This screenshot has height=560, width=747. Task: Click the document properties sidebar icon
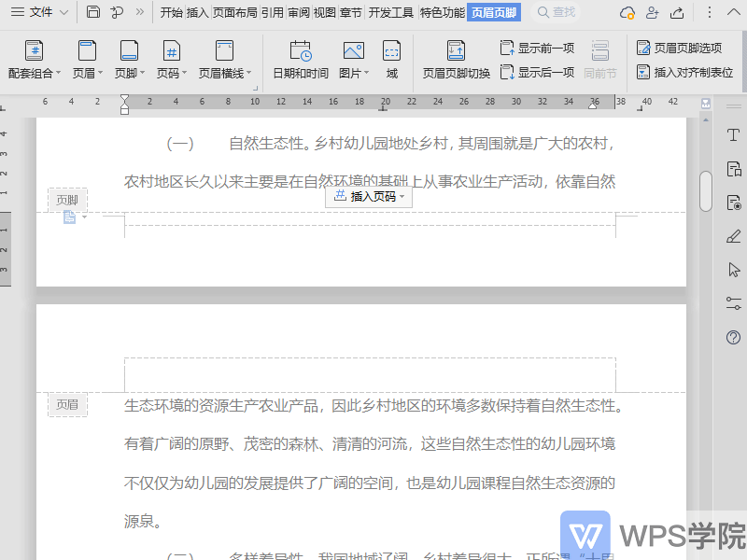pyautogui.click(x=734, y=169)
